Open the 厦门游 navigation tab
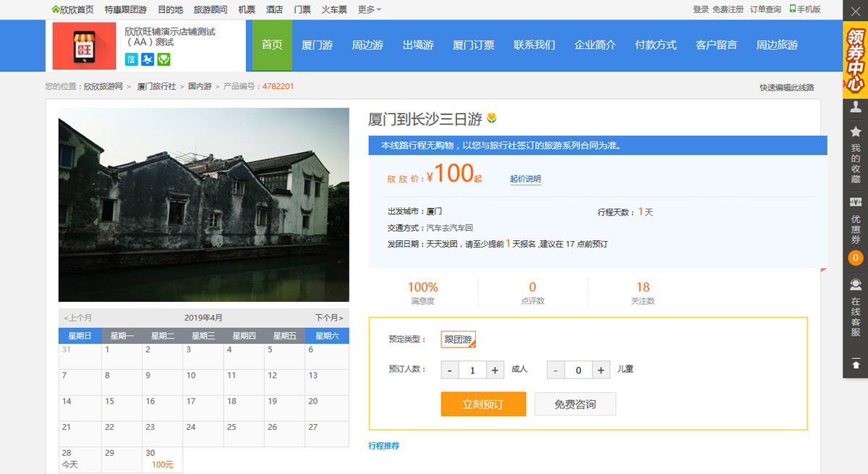The width and height of the screenshot is (868, 474). (317, 45)
